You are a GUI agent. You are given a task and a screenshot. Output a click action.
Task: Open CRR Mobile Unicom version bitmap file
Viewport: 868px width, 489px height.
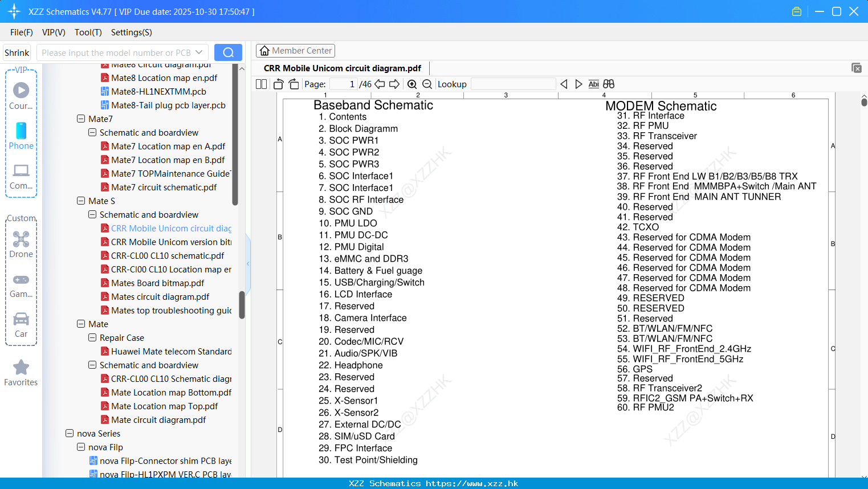tap(171, 242)
